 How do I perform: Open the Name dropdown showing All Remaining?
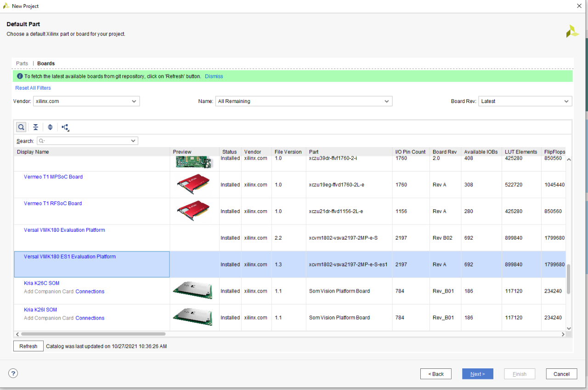(x=304, y=101)
